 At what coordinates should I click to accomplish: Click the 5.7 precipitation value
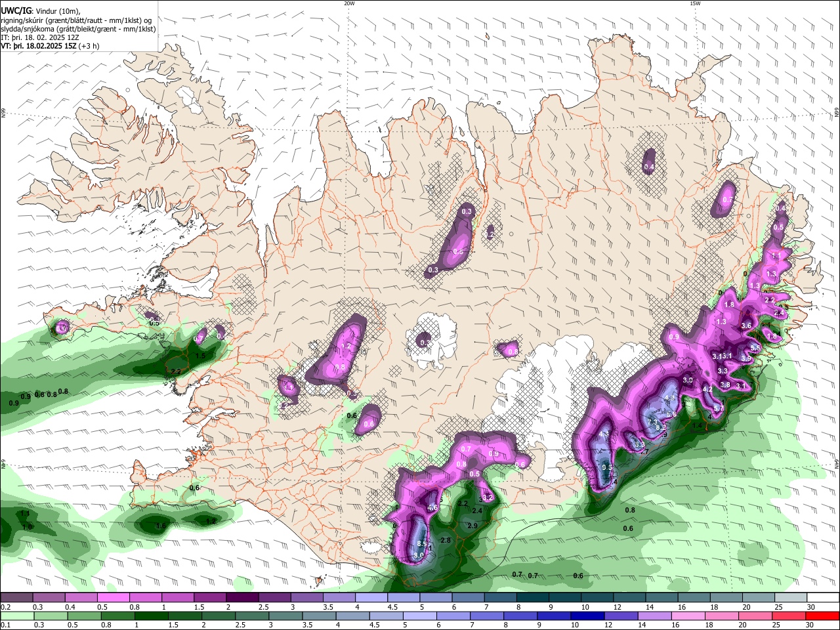pyautogui.click(x=719, y=408)
